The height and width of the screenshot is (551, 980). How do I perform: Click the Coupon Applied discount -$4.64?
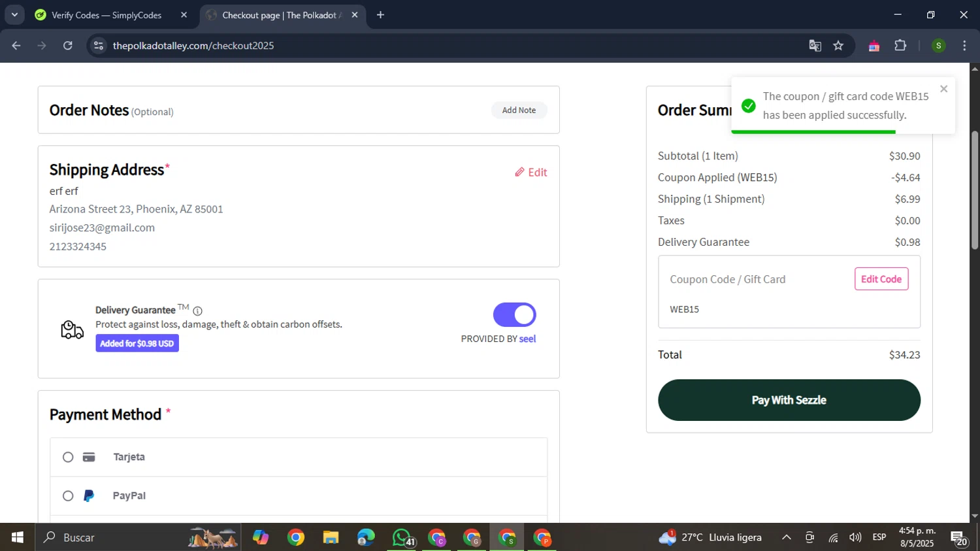click(x=906, y=178)
